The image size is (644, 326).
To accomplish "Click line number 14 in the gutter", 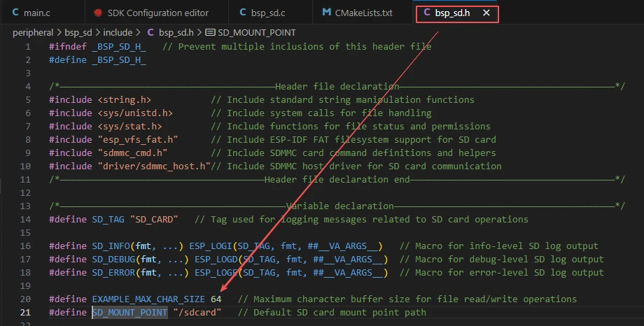I will tap(26, 219).
